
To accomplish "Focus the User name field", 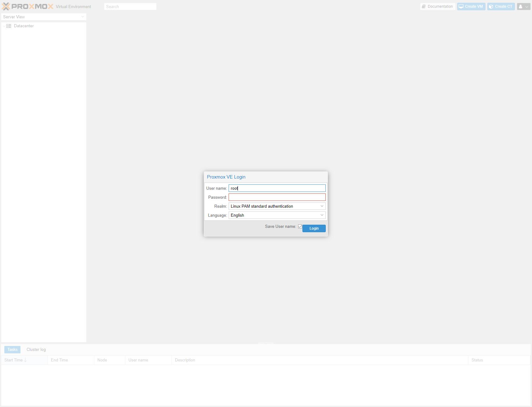I will coord(277,188).
